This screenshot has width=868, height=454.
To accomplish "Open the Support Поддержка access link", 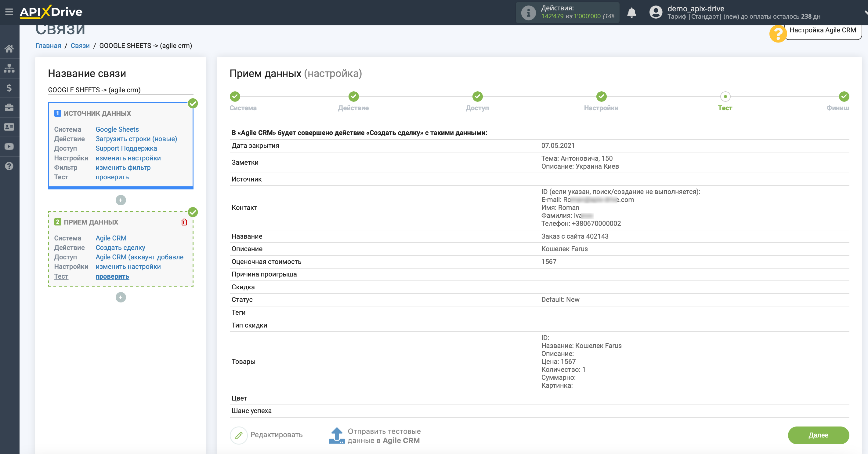I will pyautogui.click(x=126, y=148).
